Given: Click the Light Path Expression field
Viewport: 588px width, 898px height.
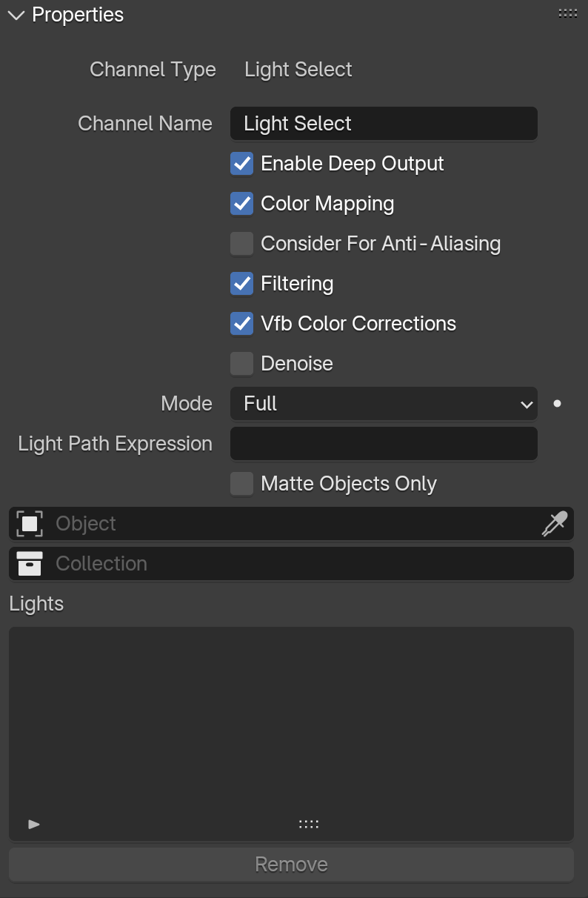Looking at the screenshot, I should pos(384,444).
